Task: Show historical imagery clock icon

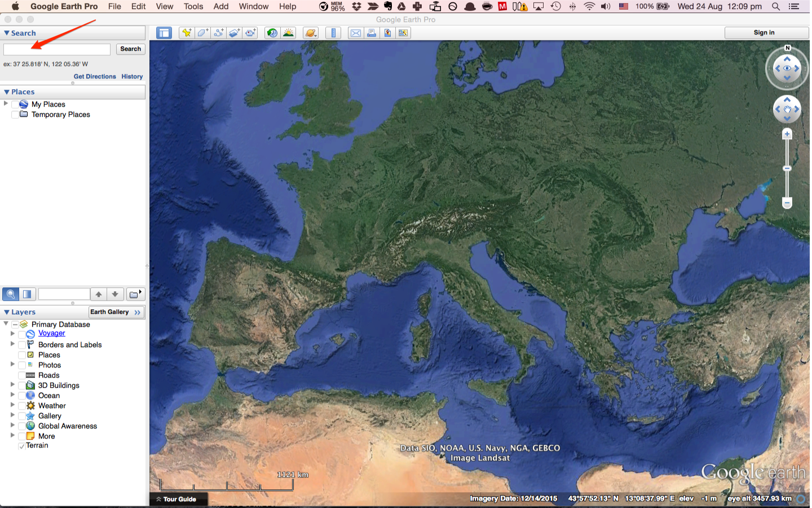Action: pyautogui.click(x=272, y=33)
